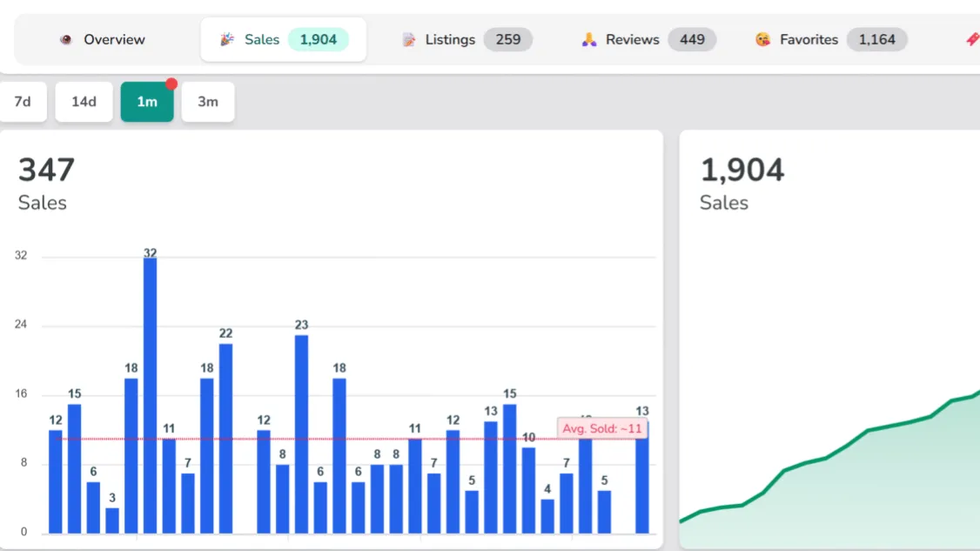Viewport: 980px width, 551px height.
Task: Switch to the Listings tab
Action: tap(450, 40)
